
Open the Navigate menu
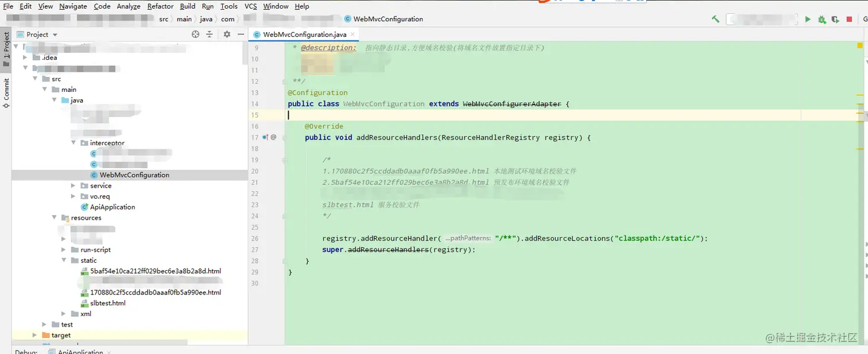coord(73,6)
